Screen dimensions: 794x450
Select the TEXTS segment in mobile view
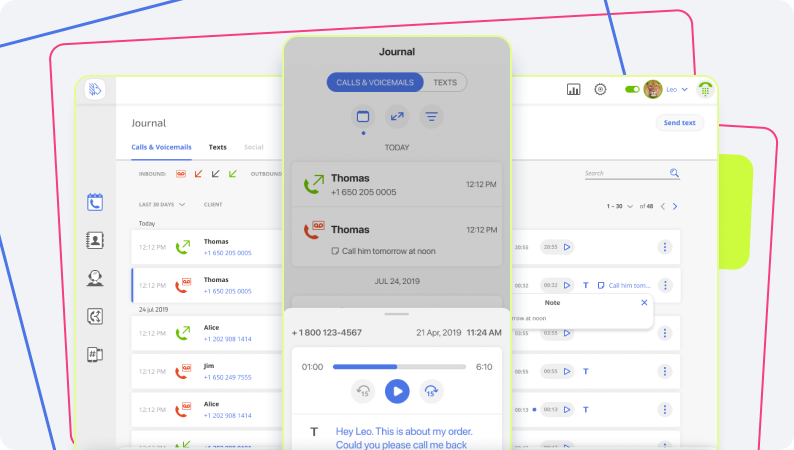tap(445, 82)
